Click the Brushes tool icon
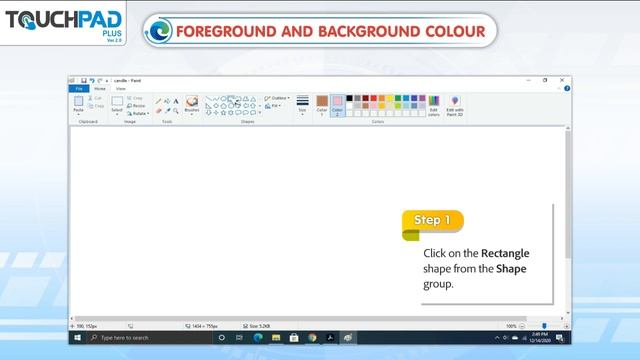The width and height of the screenshot is (640, 360). point(192,101)
